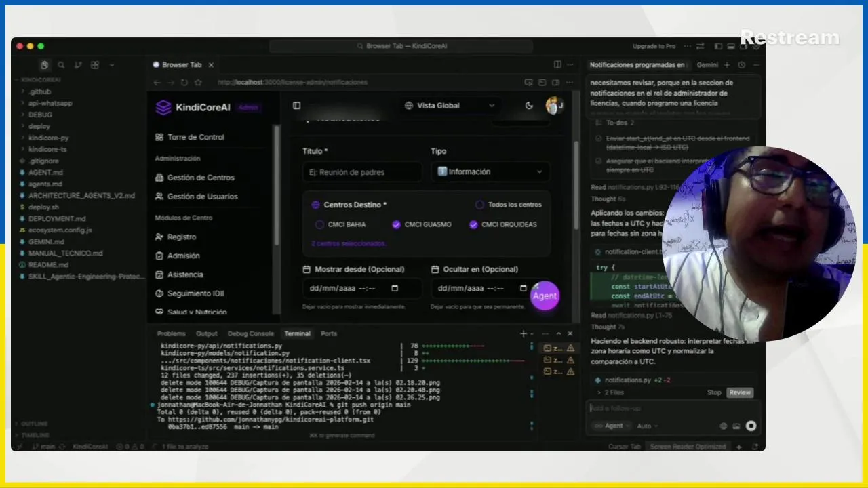Viewport: 868px width, 488px height.
Task: Click the KindiCoreAI logo icon
Action: (x=163, y=107)
